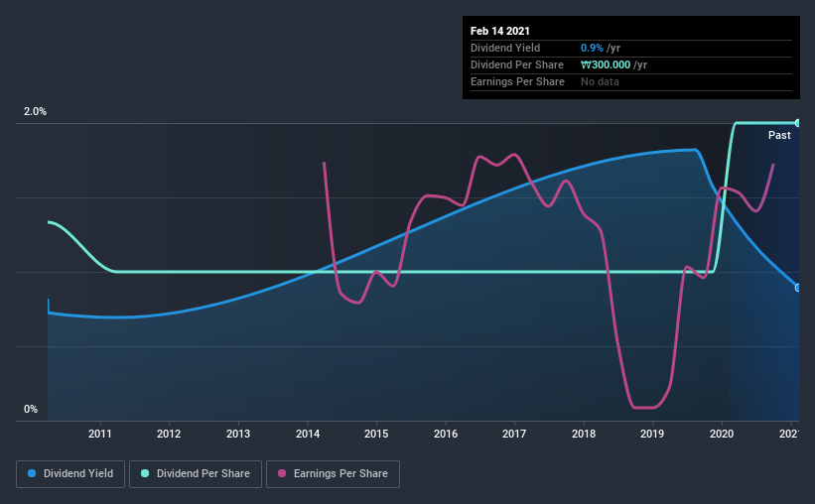Click the Feb 14 2021 tooltip date
Screen dimensions: 815x504
pos(500,31)
